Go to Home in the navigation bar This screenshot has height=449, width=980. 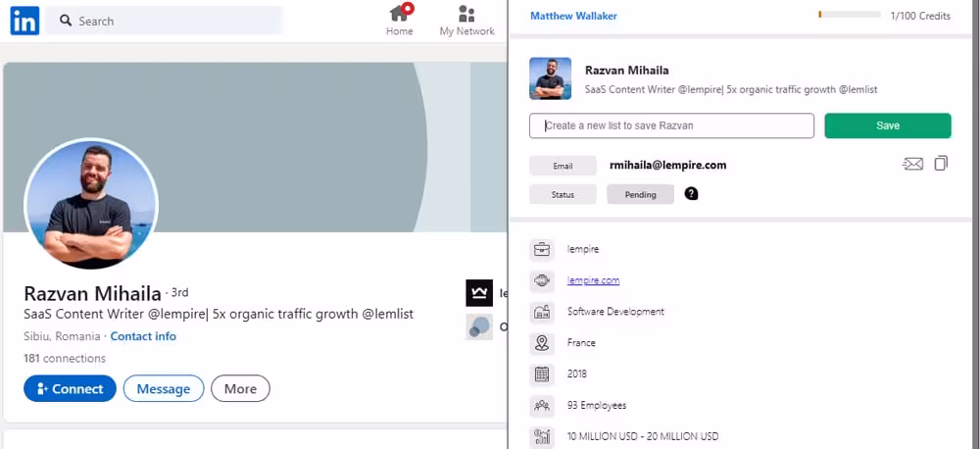[400, 20]
